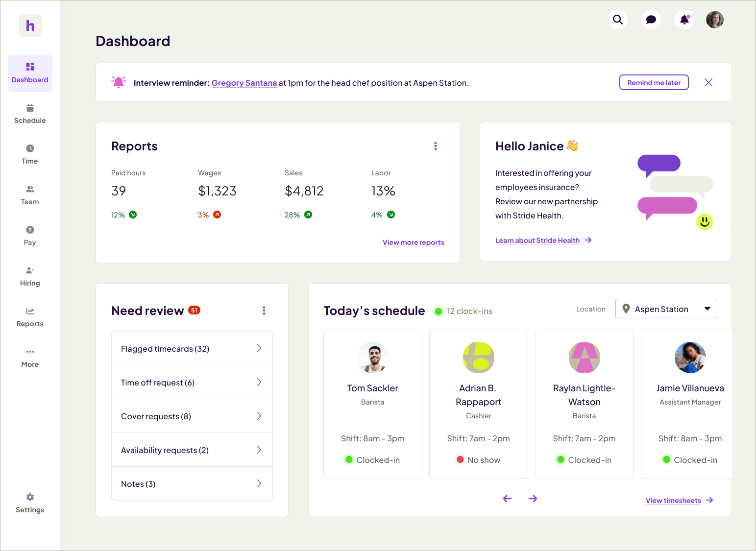Open the notifications bell icon
This screenshot has width=756, height=551.
tap(684, 20)
